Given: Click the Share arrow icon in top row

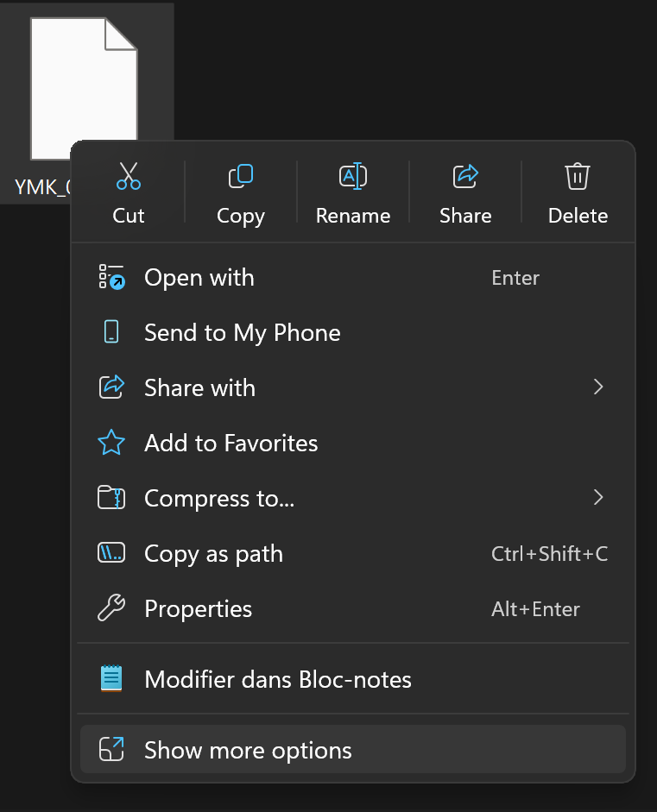Looking at the screenshot, I should coord(465,176).
